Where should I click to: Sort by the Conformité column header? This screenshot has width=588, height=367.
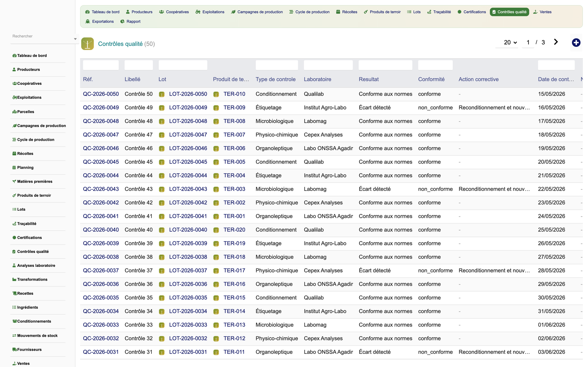[x=431, y=79]
